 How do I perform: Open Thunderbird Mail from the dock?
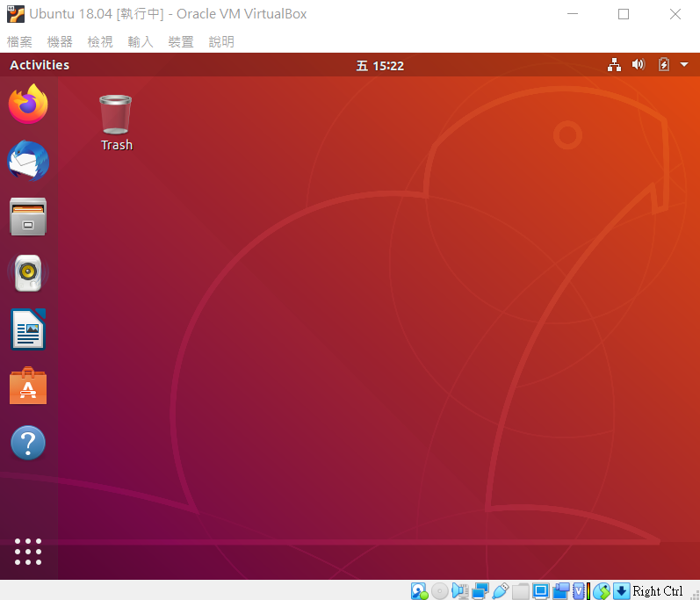[x=28, y=161]
